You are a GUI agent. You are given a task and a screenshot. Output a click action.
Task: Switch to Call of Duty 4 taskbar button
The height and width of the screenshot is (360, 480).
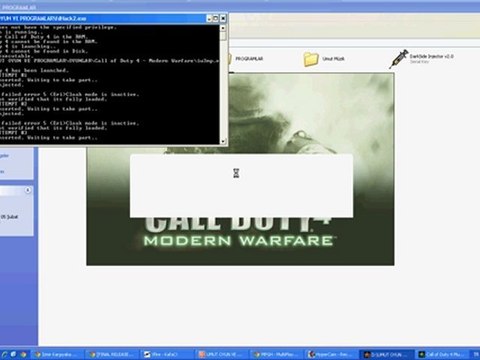442,354
